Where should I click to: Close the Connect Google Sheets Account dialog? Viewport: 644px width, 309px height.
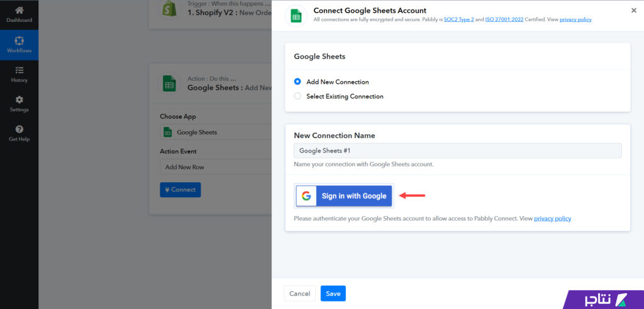[634, 11]
